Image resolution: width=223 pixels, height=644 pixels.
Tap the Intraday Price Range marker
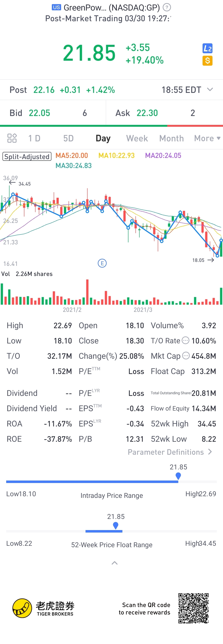coord(178,476)
